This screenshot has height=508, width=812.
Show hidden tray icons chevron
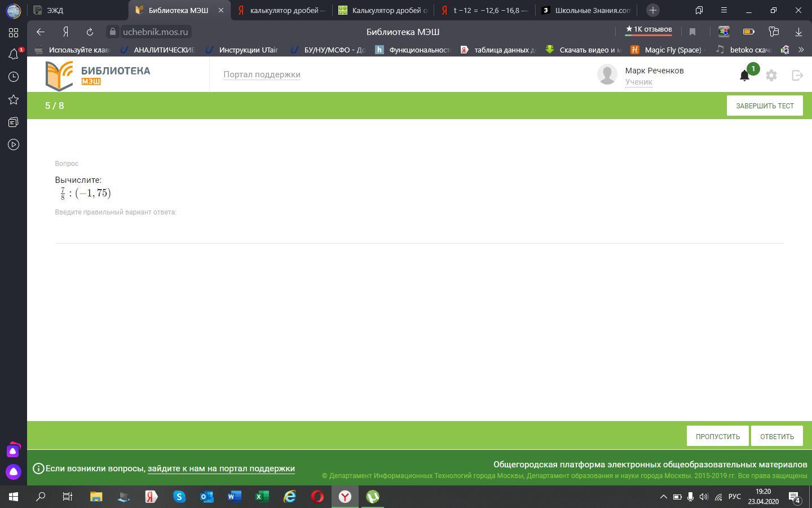663,497
